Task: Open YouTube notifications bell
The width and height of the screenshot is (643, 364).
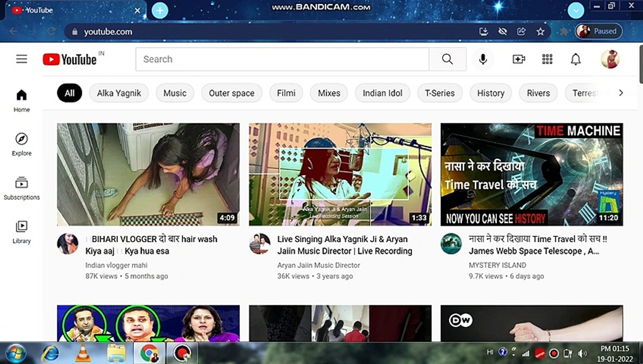Action: 575,59
